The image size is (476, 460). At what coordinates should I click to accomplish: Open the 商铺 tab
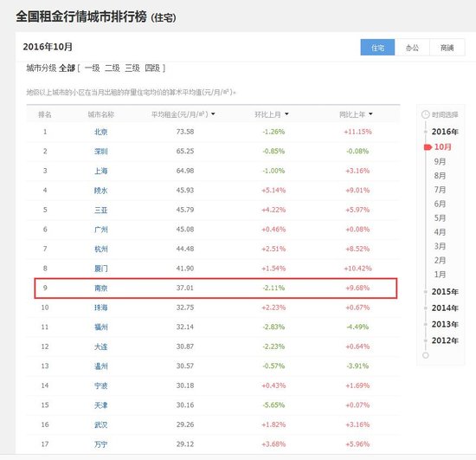(447, 48)
